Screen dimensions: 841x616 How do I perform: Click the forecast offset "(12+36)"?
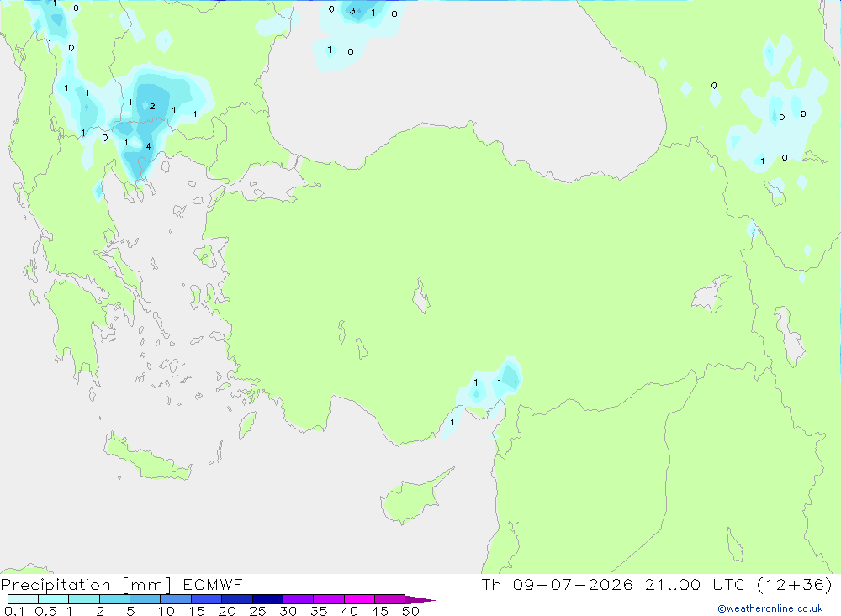pyautogui.click(x=795, y=584)
